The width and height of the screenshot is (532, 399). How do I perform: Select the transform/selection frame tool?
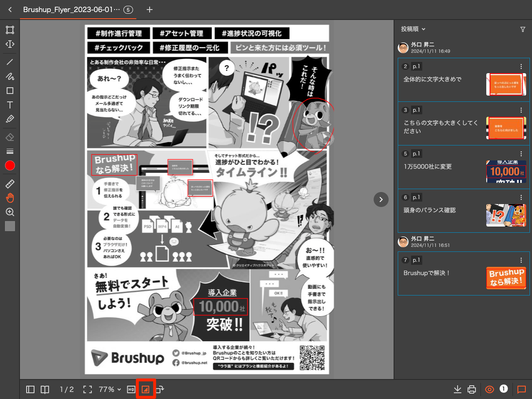[x=10, y=30]
